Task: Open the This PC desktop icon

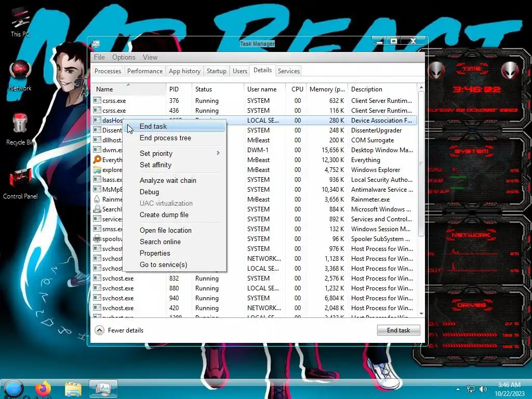Action: pyautogui.click(x=20, y=22)
